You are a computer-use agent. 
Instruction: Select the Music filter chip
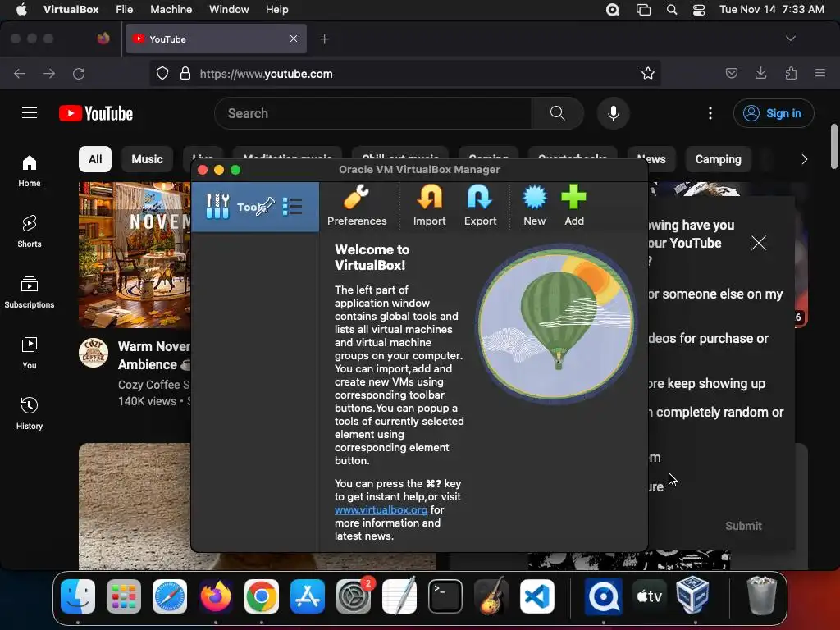tap(148, 159)
